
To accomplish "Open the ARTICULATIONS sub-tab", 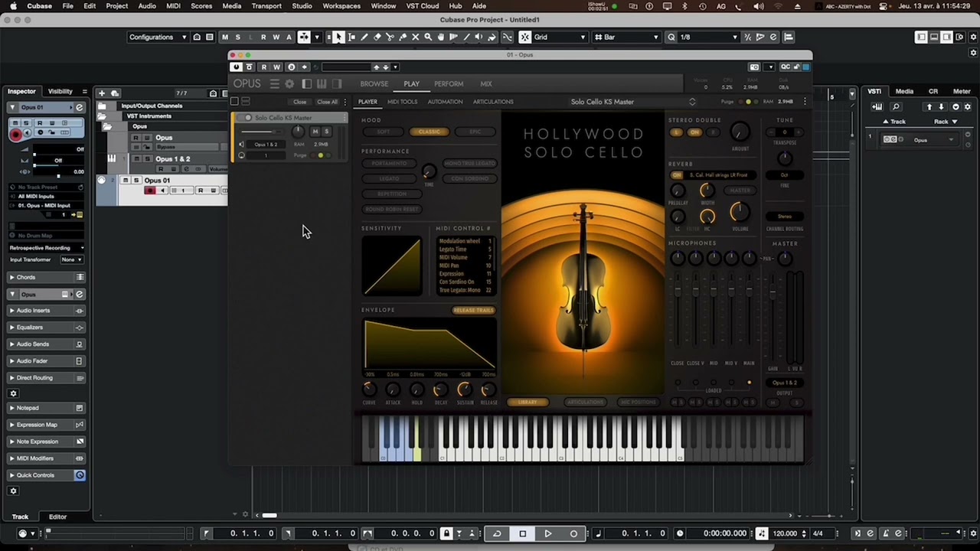I will click(493, 102).
